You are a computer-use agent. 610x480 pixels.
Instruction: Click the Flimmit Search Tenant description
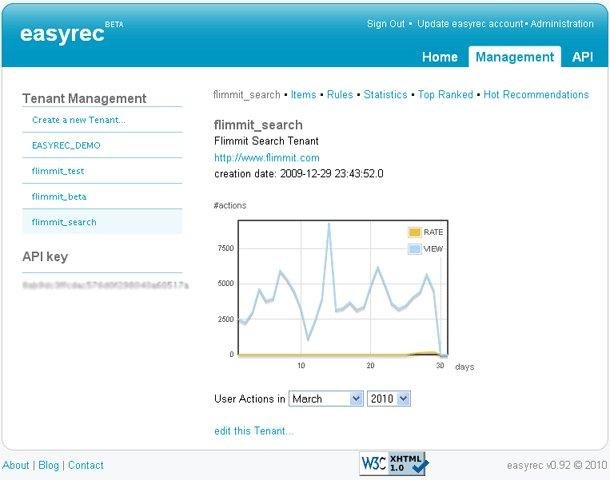pyautogui.click(x=266, y=141)
